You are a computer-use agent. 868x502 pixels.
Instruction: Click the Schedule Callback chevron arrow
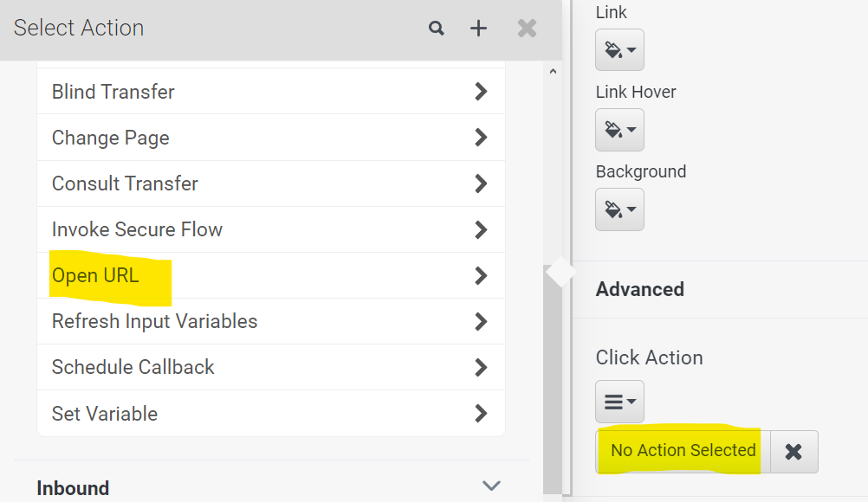coord(481,367)
